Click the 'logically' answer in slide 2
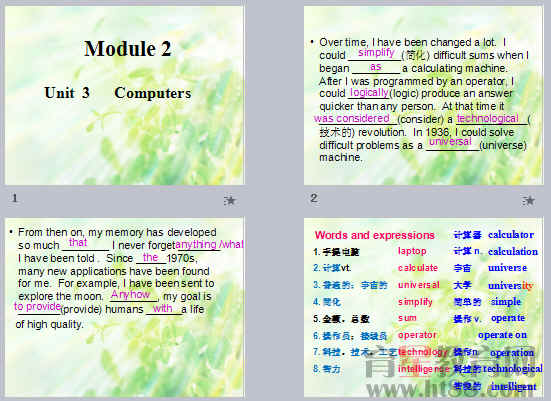551x401 pixels. 369,92
